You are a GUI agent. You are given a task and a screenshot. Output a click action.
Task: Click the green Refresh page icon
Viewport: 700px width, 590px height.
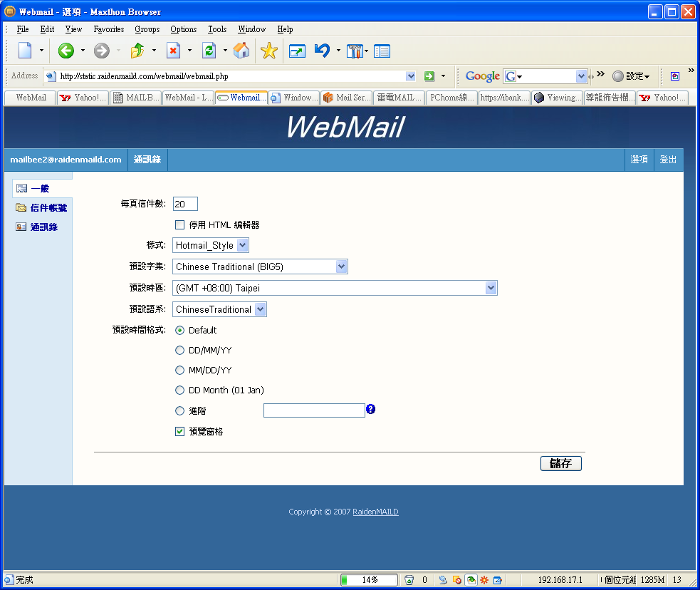(x=209, y=51)
